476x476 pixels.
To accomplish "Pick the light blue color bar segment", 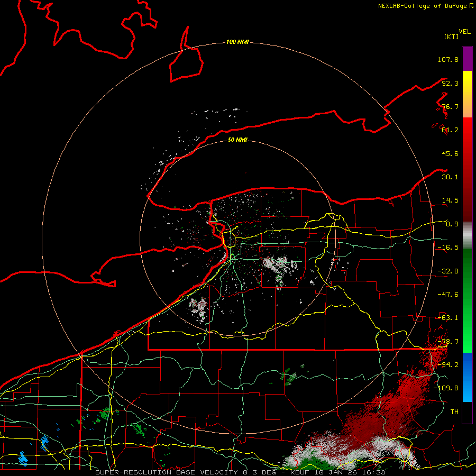I will click(x=467, y=391).
